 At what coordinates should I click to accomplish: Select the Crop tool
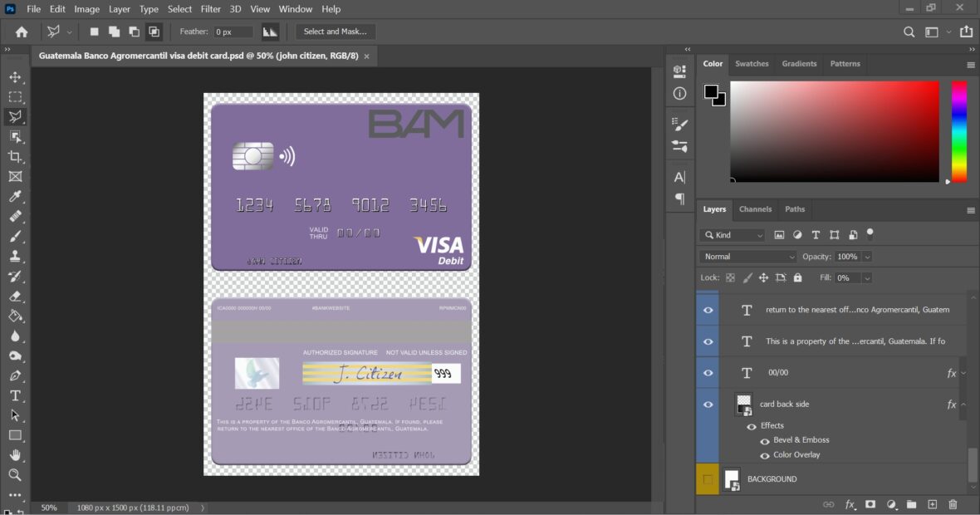tap(15, 157)
